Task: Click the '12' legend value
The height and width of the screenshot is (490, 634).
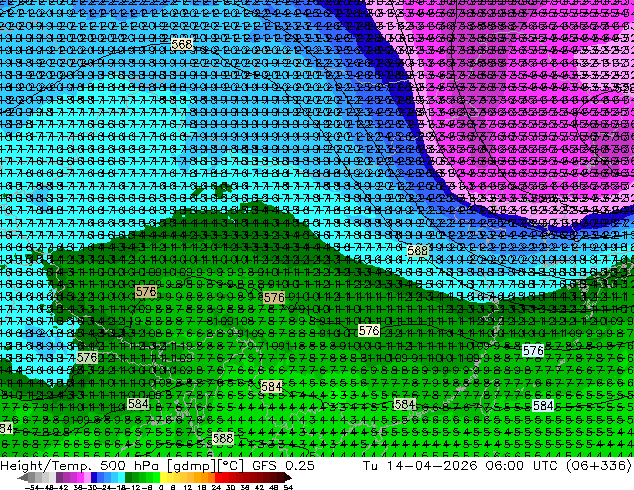Action: [x=187, y=488]
